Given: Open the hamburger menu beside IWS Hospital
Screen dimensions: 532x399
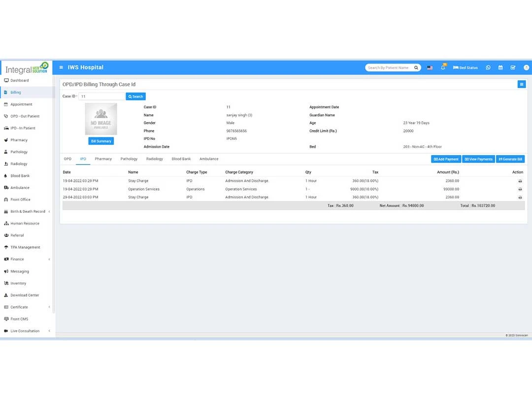Looking at the screenshot, I should coord(61,67).
